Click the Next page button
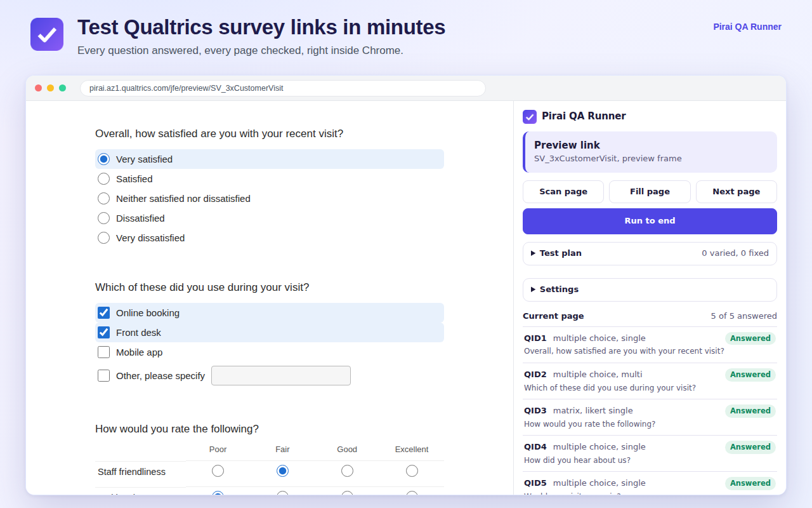 [x=737, y=192]
